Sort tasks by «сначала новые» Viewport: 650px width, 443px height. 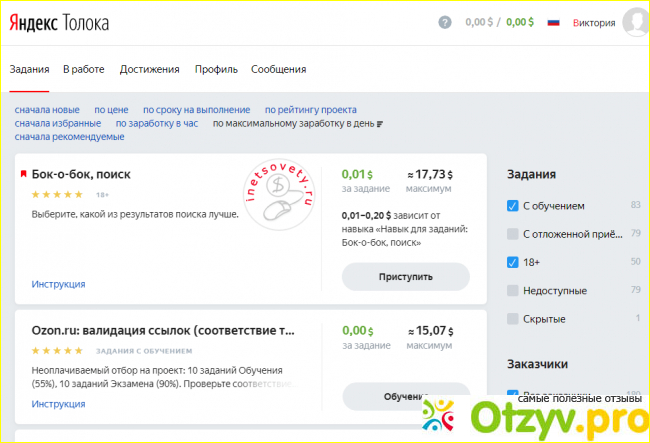click(47, 110)
